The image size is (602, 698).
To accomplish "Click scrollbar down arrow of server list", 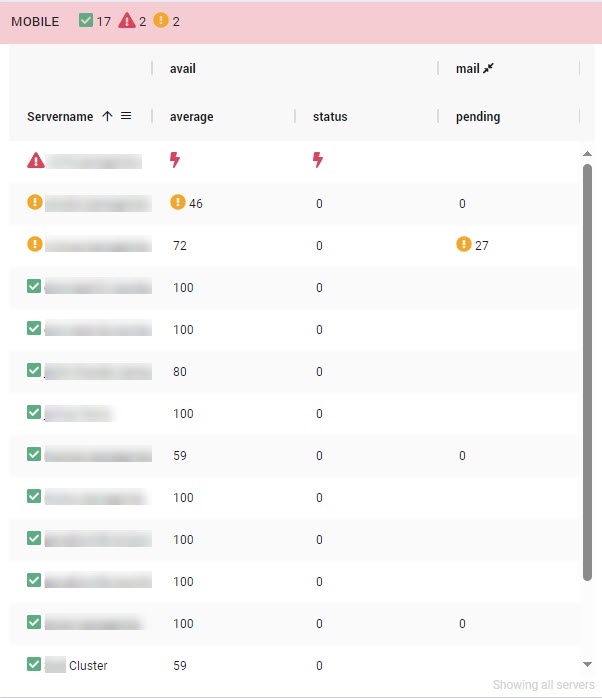I will [587, 664].
